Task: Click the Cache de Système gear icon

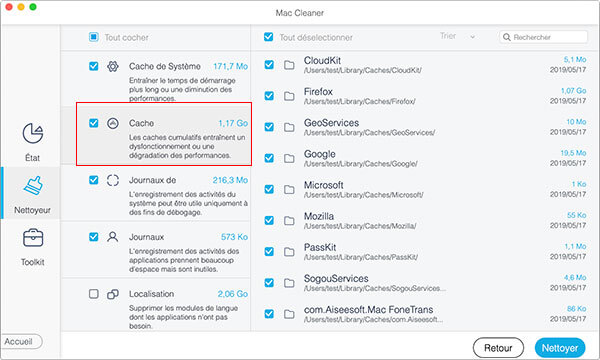Action: 112,66
